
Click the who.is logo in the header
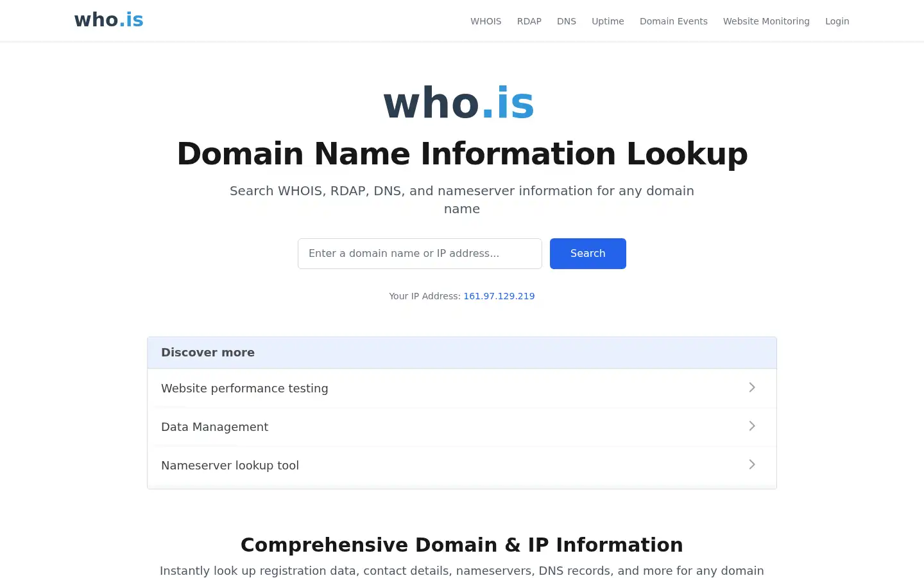(109, 20)
